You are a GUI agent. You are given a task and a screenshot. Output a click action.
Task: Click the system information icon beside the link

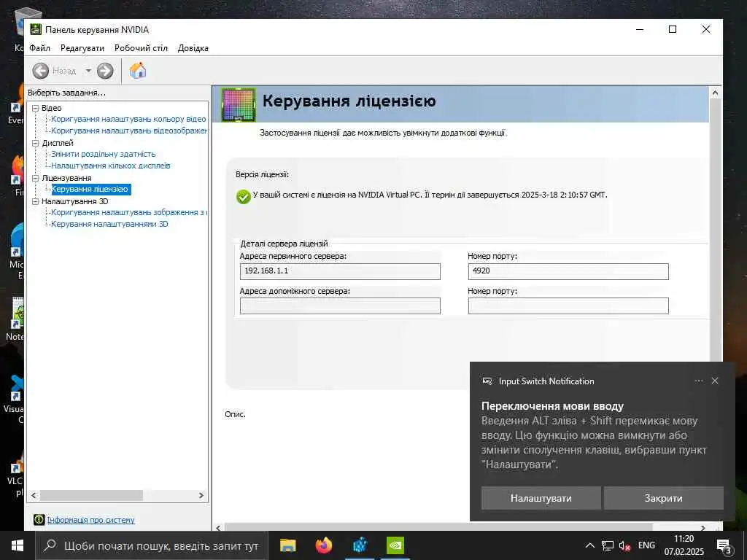click(39, 519)
